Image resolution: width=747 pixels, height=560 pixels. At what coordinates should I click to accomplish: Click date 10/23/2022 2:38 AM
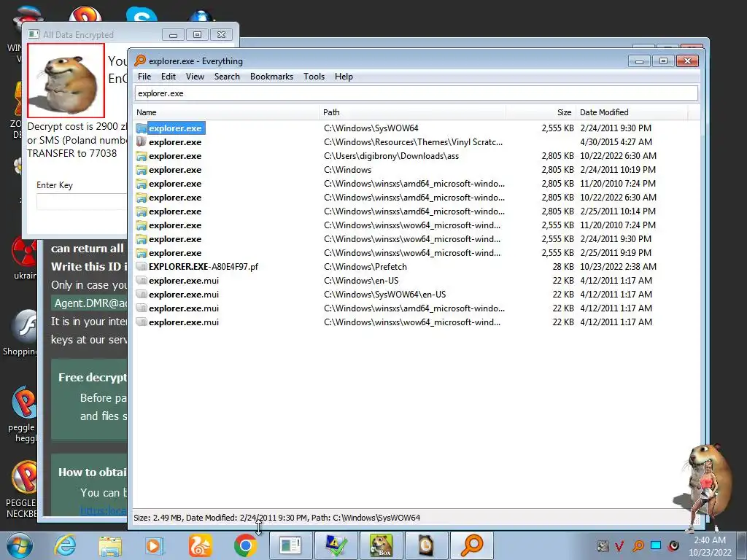[x=618, y=267]
